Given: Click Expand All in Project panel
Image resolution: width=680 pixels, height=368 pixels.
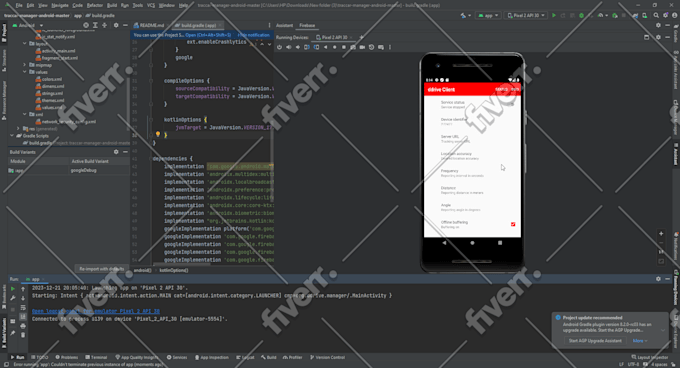Looking at the screenshot, I should [x=95, y=26].
